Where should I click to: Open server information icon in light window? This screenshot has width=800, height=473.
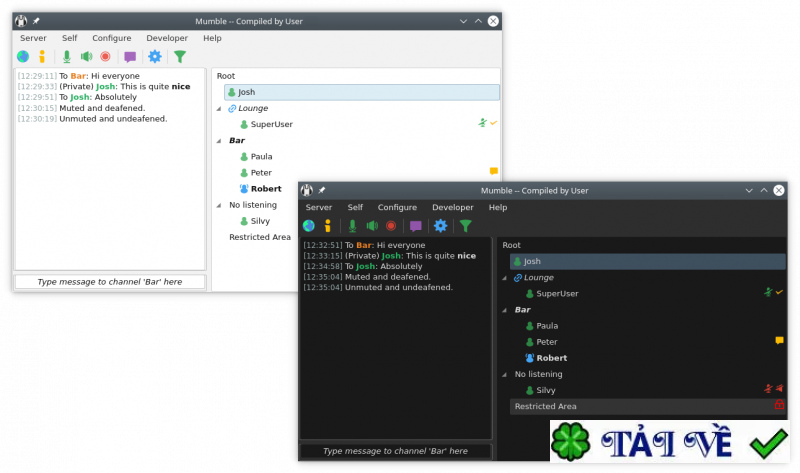(x=42, y=57)
